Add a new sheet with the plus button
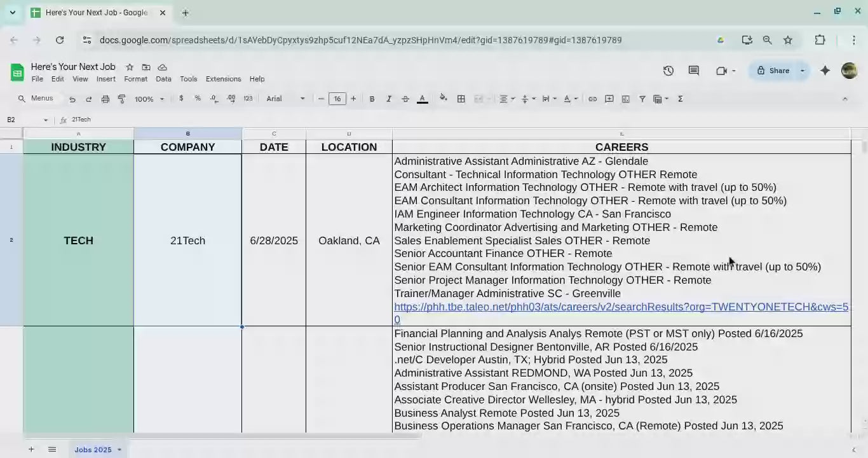Image resolution: width=868 pixels, height=458 pixels. pos(31,450)
